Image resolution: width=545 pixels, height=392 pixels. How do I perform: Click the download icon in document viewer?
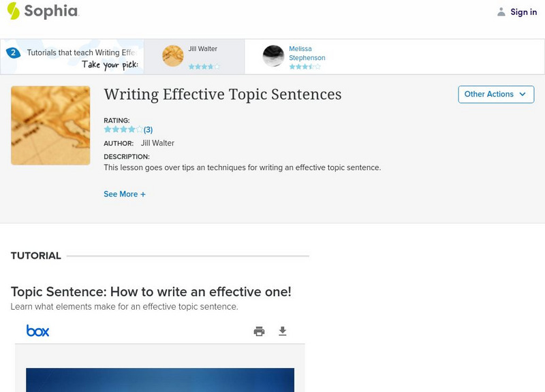click(283, 331)
